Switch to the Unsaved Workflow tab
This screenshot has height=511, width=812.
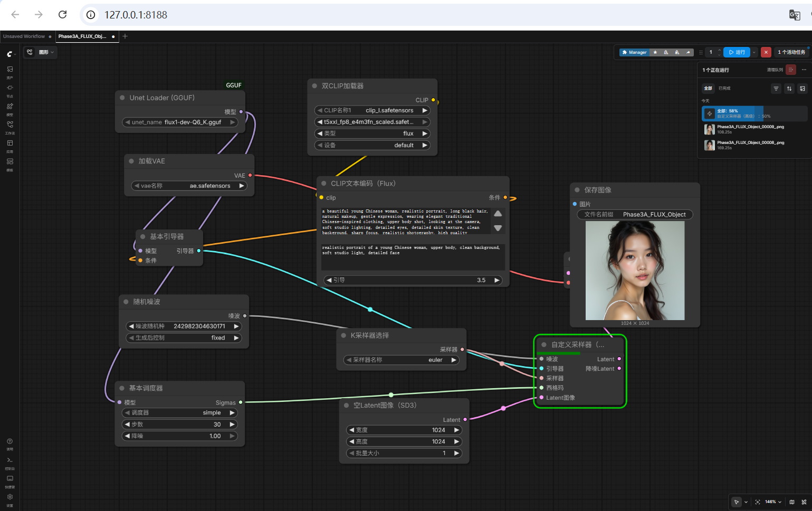tap(24, 36)
